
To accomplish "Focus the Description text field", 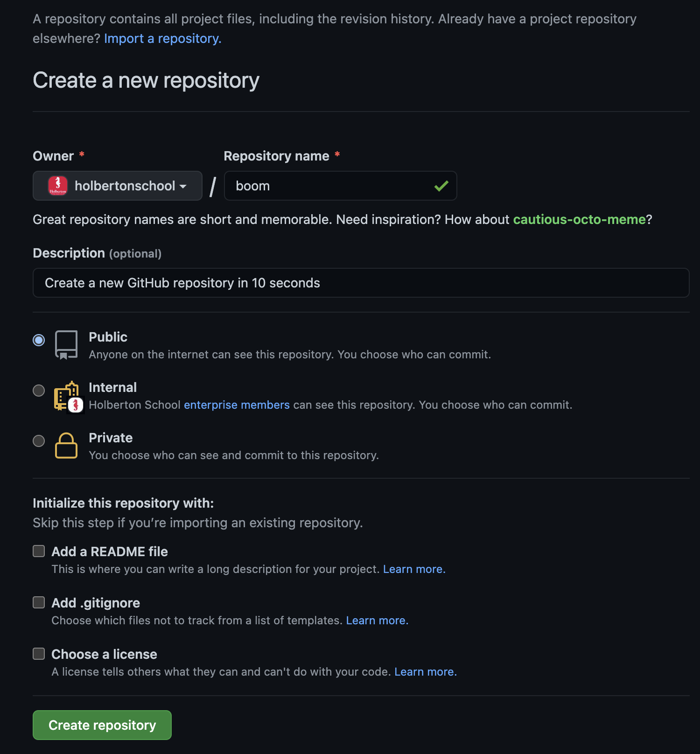I will pos(361,283).
